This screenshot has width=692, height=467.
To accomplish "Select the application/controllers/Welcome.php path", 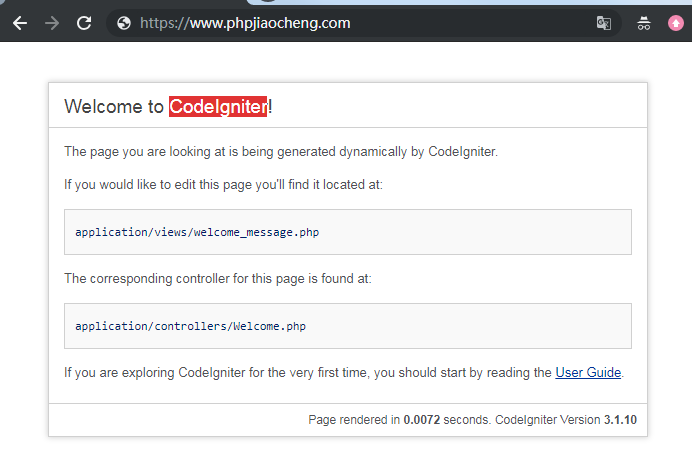I will tap(190, 326).
